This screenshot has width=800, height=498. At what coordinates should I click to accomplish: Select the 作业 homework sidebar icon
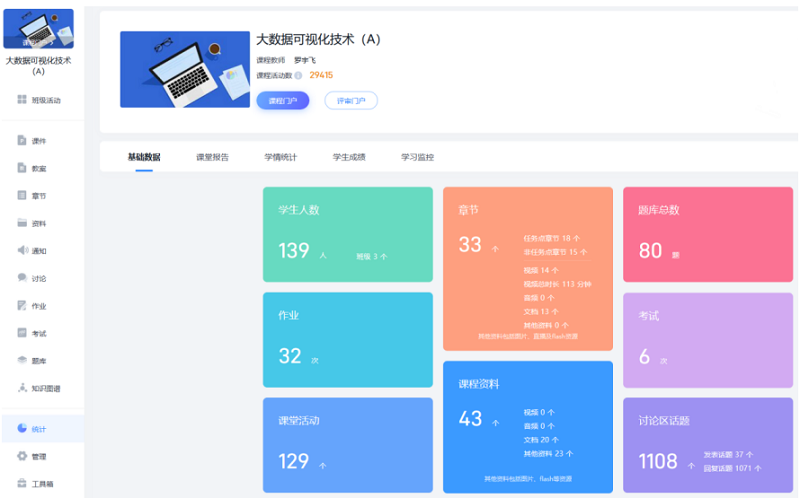22,306
